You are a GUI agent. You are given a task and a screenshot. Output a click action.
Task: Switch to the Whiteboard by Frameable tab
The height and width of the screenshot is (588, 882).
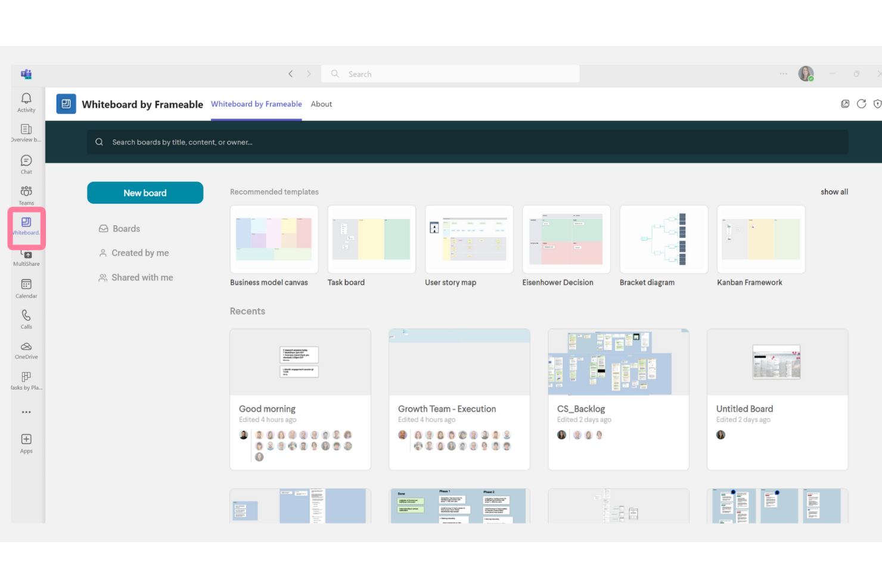pyautogui.click(x=256, y=104)
